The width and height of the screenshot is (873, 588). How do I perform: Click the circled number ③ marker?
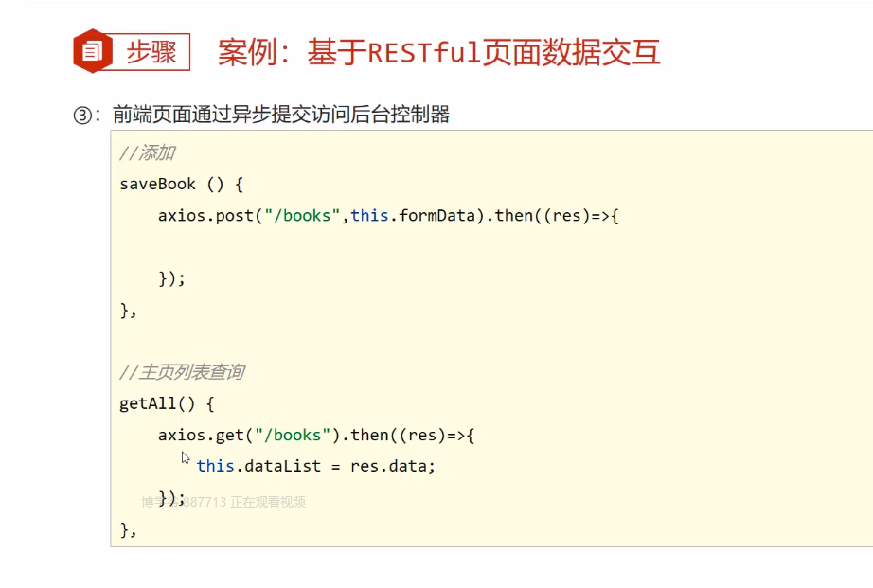[x=86, y=116]
